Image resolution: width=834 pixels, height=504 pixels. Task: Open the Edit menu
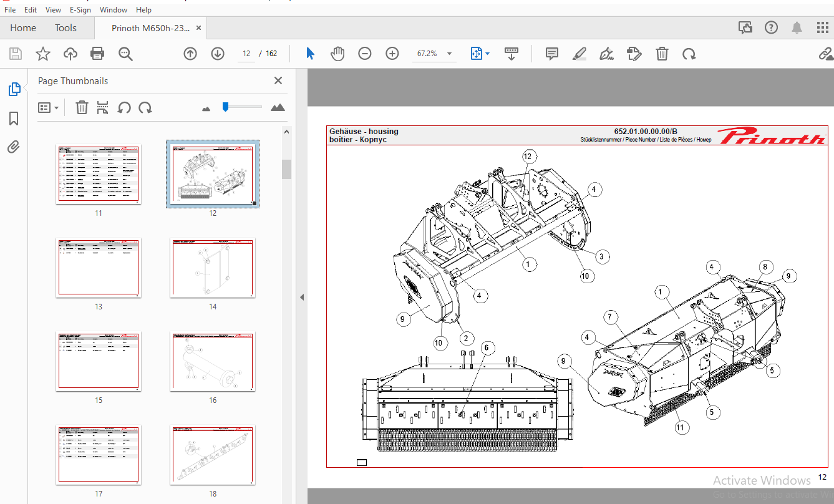(31, 10)
